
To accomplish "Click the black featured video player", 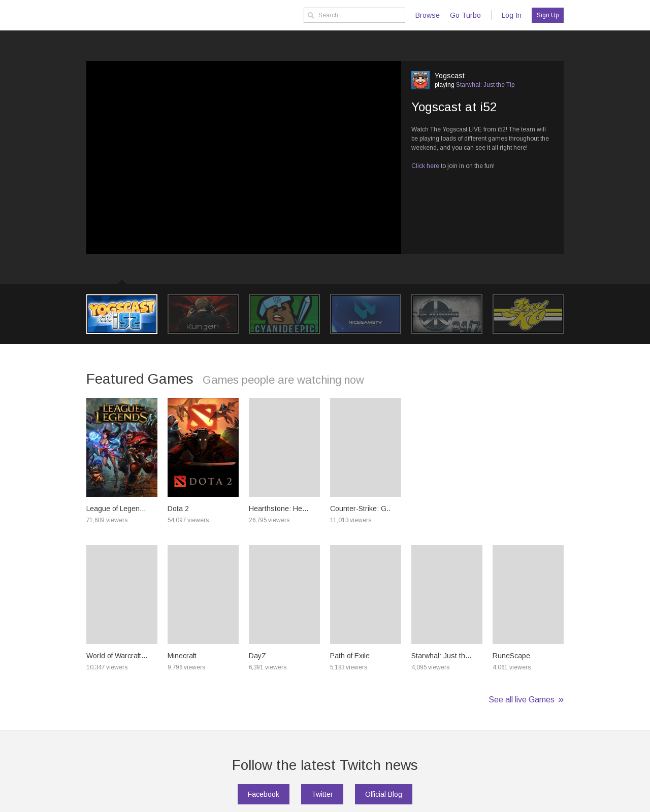I will click(244, 157).
